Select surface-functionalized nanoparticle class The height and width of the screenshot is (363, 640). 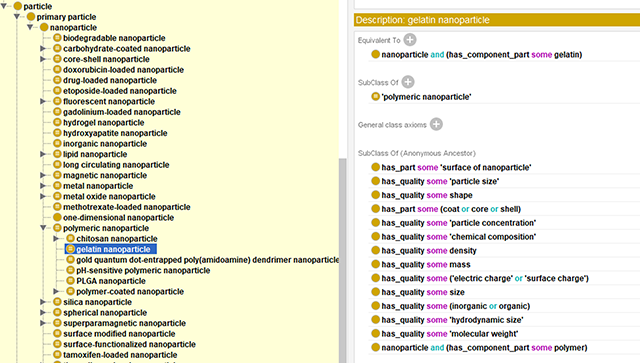129,344
